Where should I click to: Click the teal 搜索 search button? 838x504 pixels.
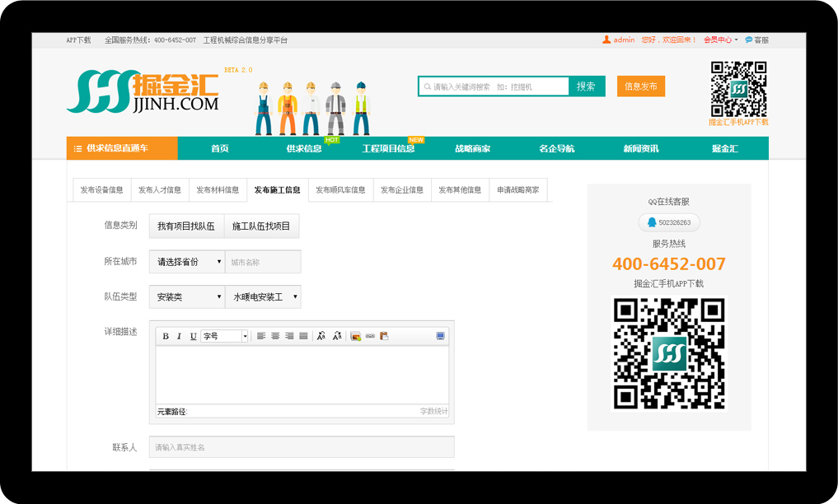pos(586,86)
